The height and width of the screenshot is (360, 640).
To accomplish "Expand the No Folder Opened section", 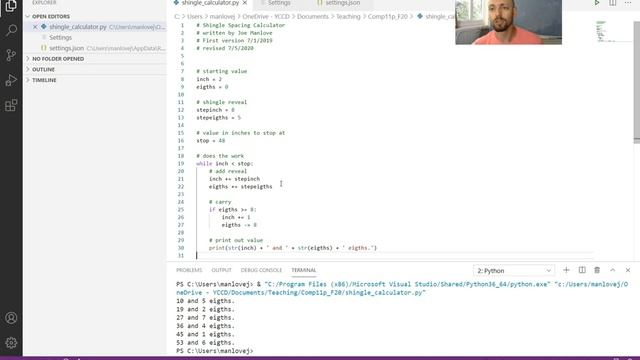I will pos(95,59).
